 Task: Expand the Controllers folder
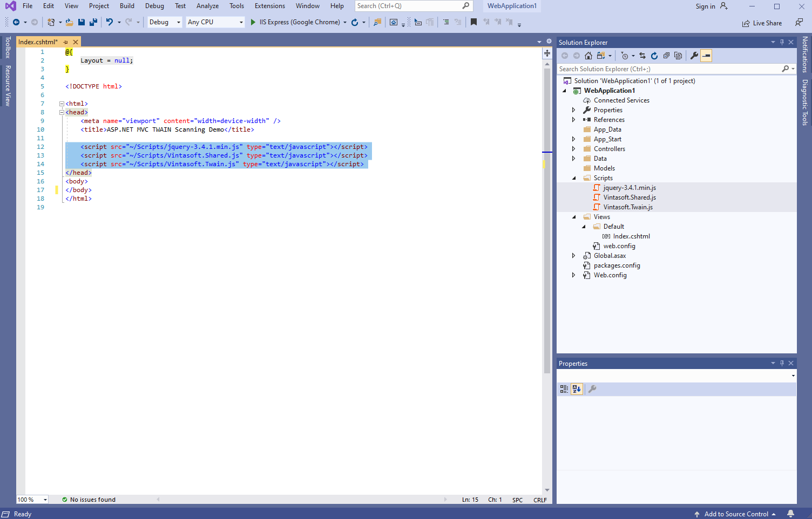(574, 149)
